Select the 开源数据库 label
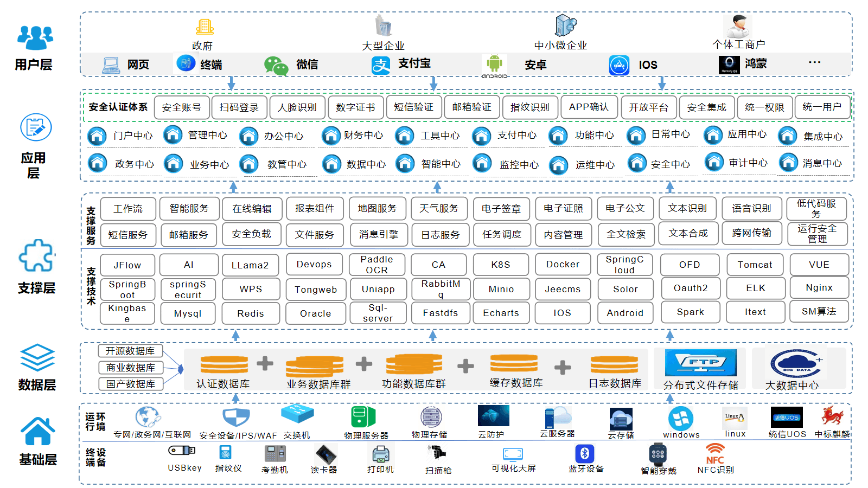The width and height of the screenshot is (868, 488). tap(130, 351)
